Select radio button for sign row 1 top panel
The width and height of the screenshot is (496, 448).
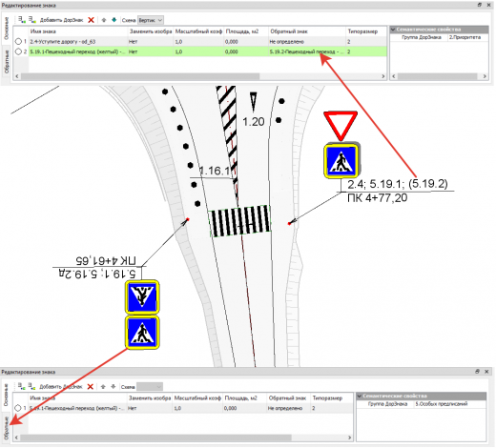18,42
